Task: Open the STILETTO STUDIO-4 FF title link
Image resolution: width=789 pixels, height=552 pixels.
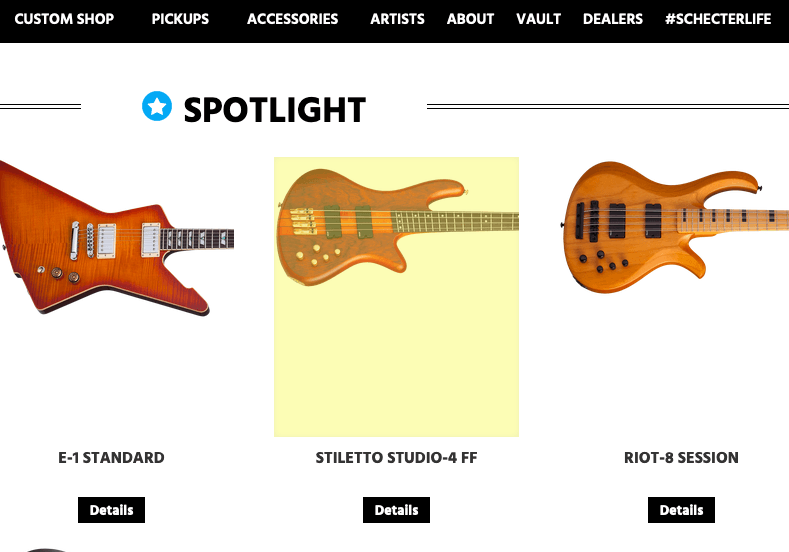Action: pyautogui.click(x=397, y=457)
